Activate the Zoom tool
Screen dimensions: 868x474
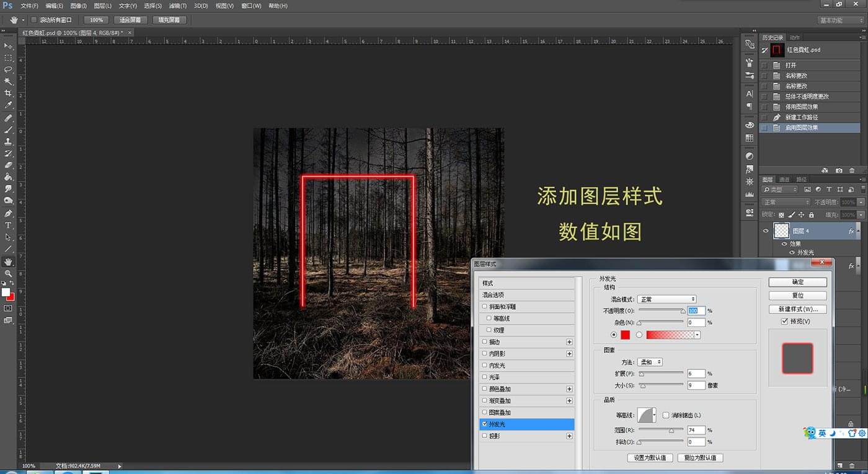8,273
